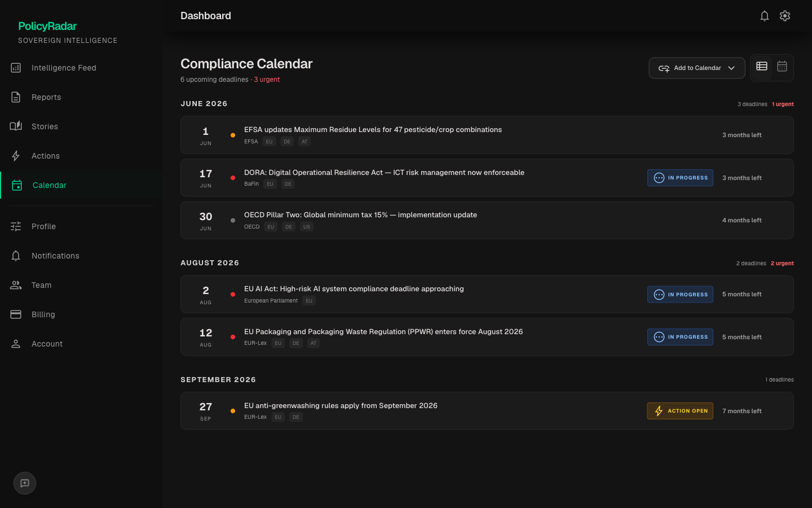The height and width of the screenshot is (508, 812).
Task: Open the chat bubble in the bottom corner
Action: (x=24, y=483)
